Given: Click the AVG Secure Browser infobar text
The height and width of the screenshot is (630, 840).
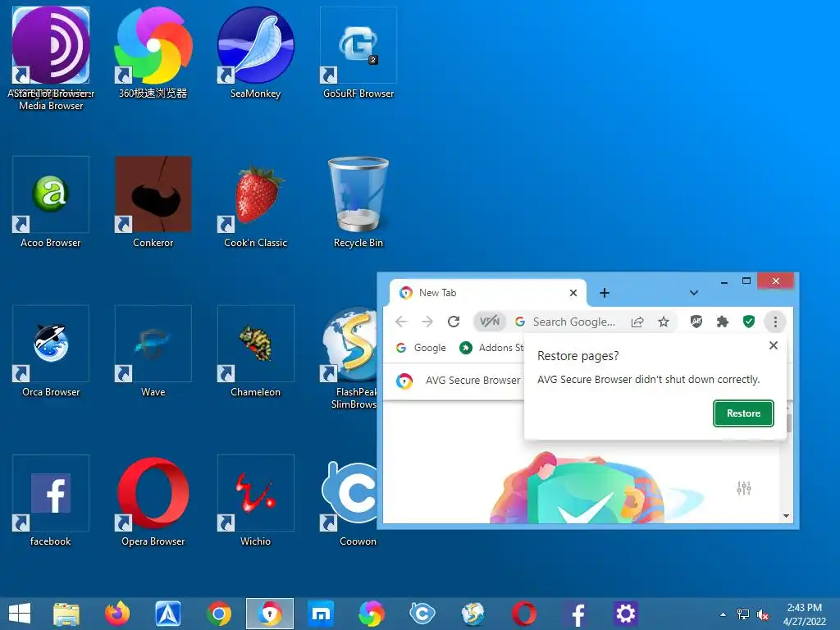Looking at the screenshot, I should [x=472, y=380].
